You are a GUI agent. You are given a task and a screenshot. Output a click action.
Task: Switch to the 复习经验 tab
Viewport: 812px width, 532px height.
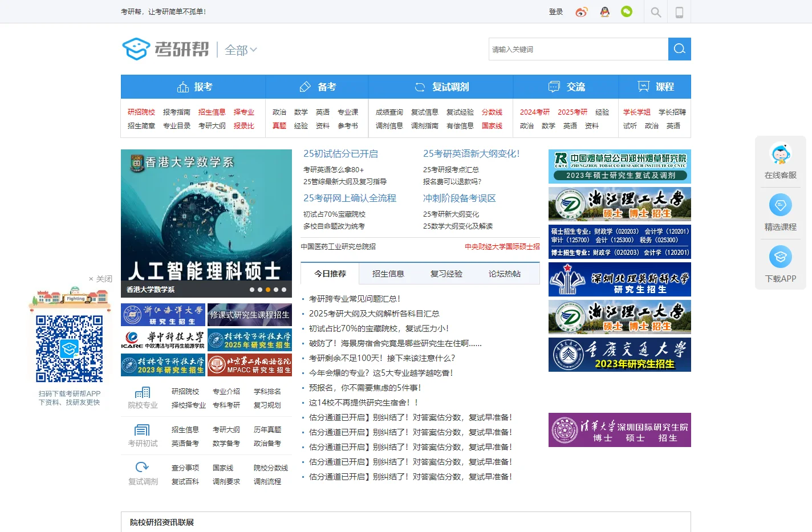(446, 274)
